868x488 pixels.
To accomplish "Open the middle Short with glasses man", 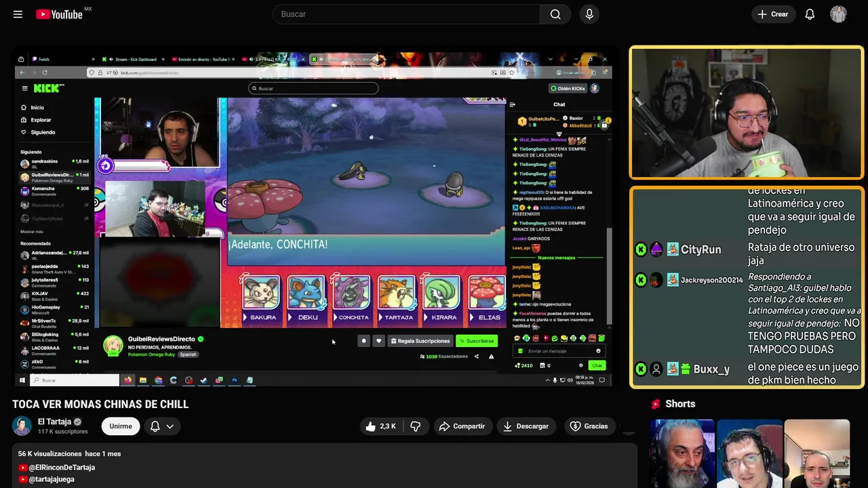I will pos(749,453).
